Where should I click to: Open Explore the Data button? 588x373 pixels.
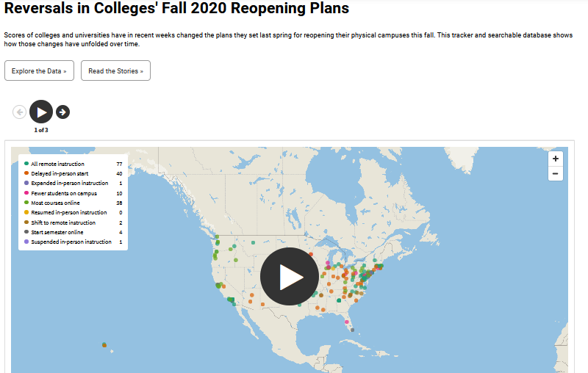pyautogui.click(x=40, y=70)
